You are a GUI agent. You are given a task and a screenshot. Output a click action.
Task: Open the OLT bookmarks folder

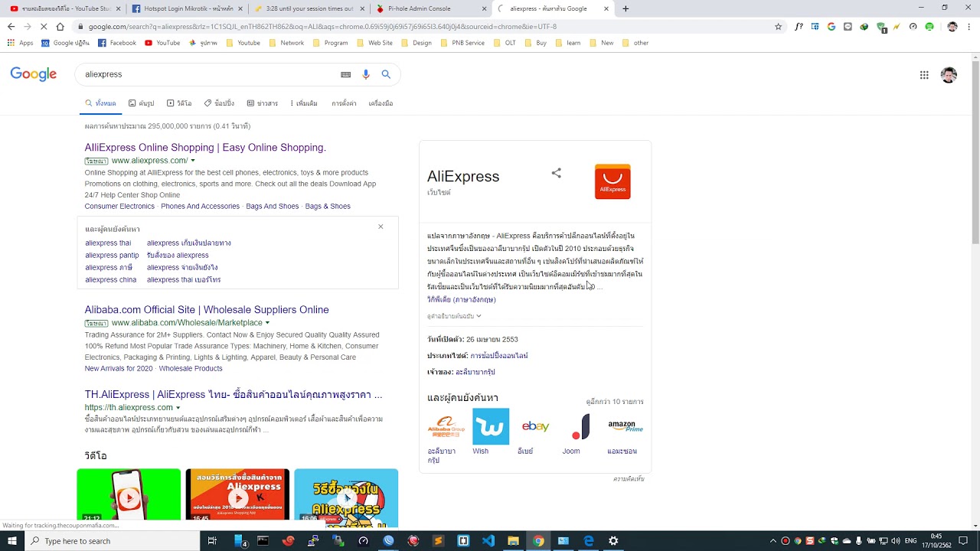coord(505,43)
